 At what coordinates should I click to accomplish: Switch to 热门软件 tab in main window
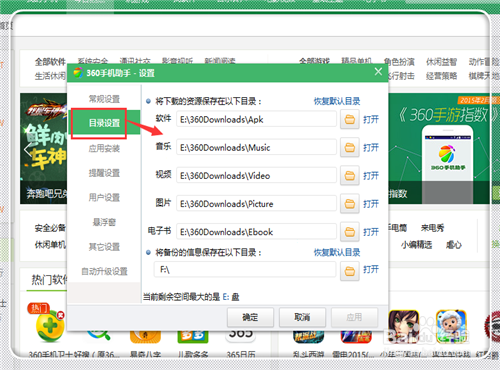[x=49, y=279]
